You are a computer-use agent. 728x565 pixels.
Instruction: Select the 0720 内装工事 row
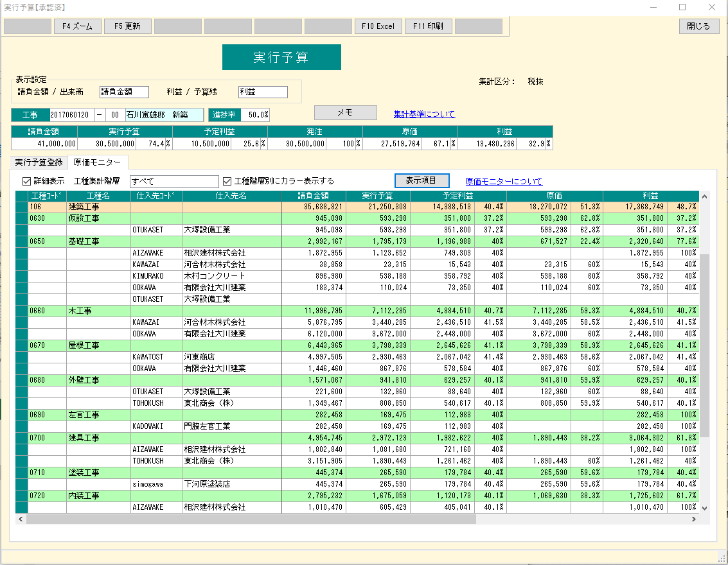pos(357,496)
